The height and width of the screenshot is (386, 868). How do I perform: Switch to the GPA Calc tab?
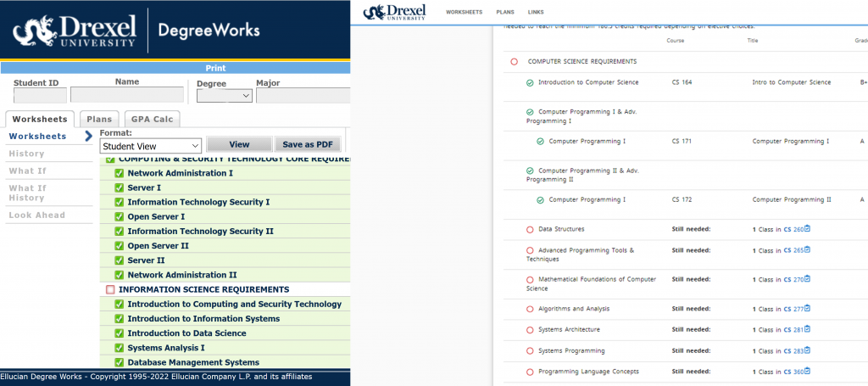click(152, 119)
